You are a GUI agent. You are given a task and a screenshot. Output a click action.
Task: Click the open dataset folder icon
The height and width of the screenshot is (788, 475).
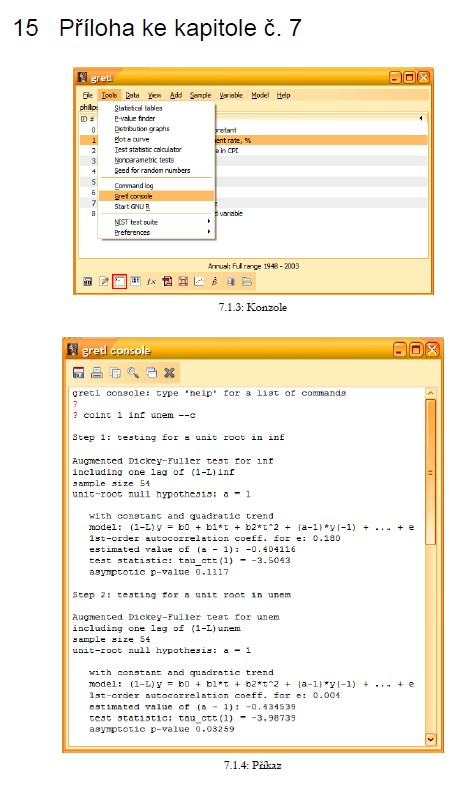(x=246, y=281)
